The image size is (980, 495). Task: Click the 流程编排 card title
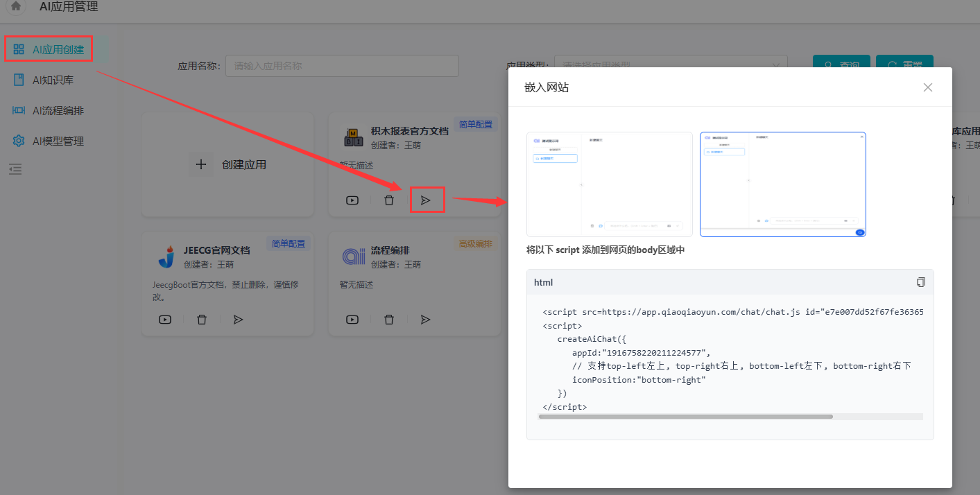pos(390,250)
